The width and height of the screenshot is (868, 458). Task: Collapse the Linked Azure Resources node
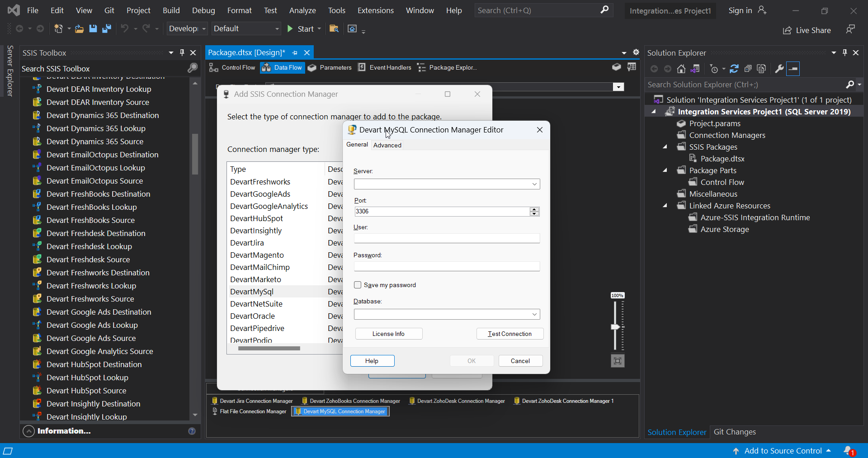pyautogui.click(x=665, y=206)
